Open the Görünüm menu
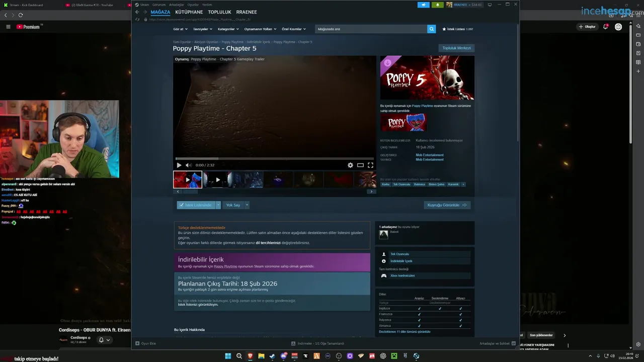This screenshot has height=362, width=644. pos(159,5)
